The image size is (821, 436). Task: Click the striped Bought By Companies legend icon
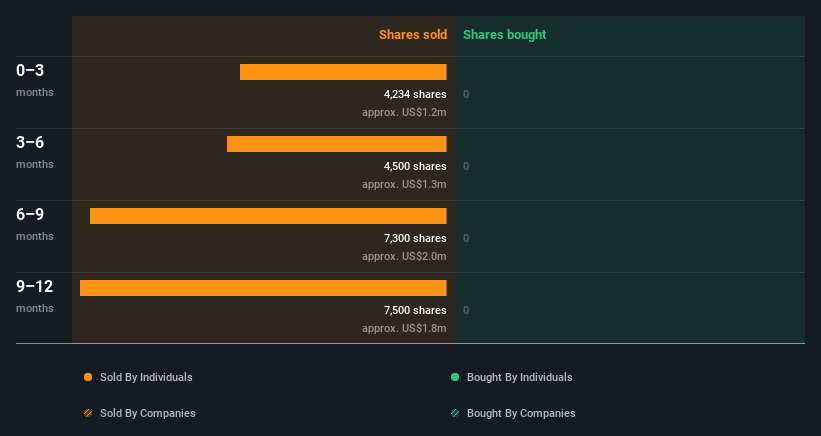455,413
